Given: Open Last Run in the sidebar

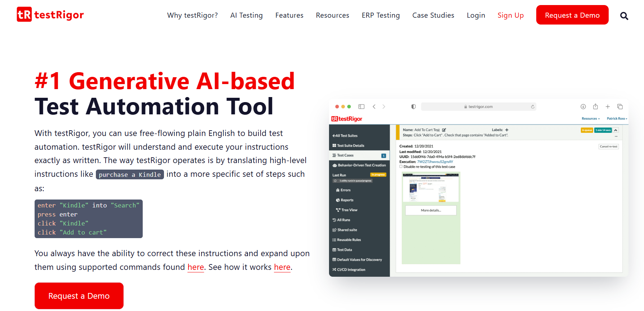Looking at the screenshot, I should pos(339,175).
